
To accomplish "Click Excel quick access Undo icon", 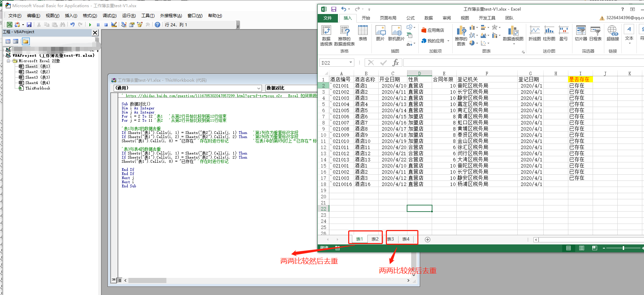I will pos(343,9).
